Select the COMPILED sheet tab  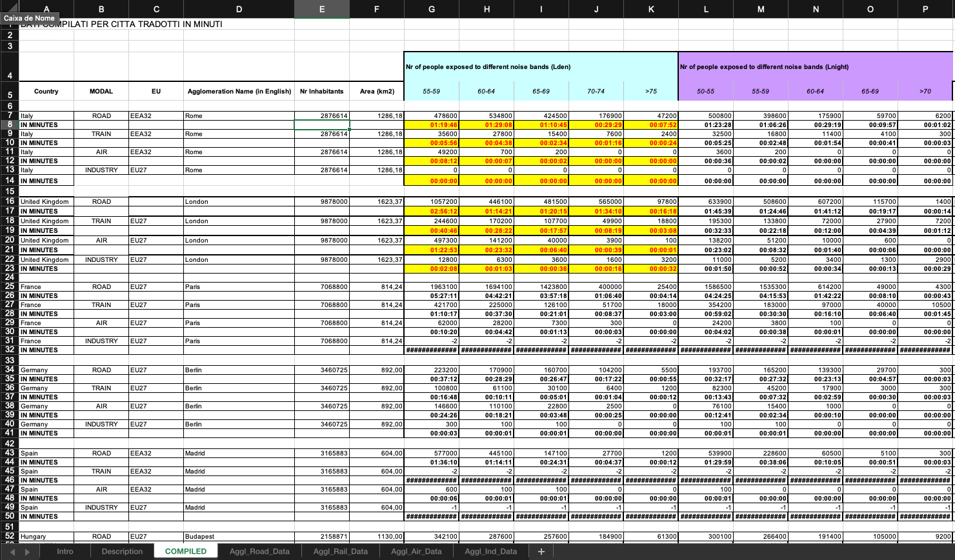click(186, 552)
